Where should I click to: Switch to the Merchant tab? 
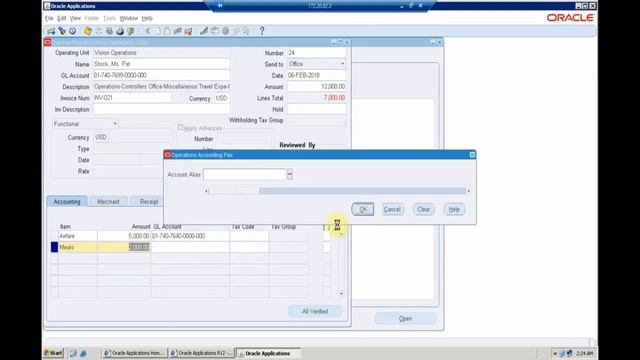coord(108,202)
